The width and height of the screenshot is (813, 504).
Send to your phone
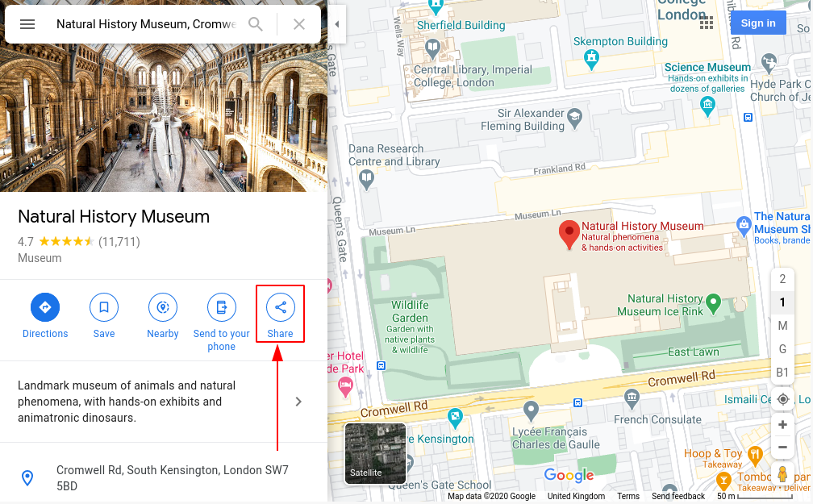pyautogui.click(x=221, y=322)
